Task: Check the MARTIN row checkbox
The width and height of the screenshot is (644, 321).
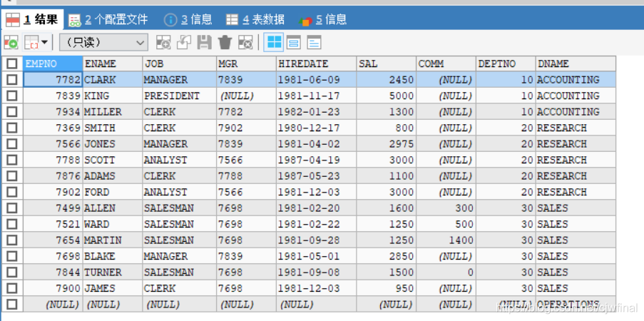Action: click(x=12, y=240)
